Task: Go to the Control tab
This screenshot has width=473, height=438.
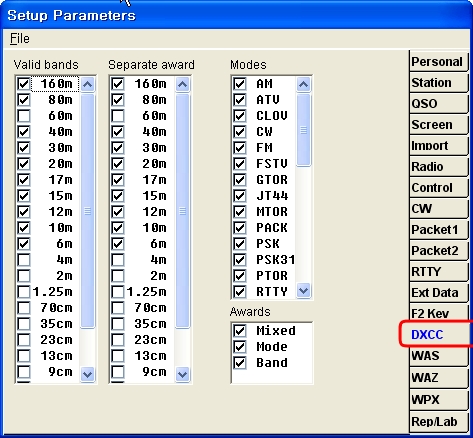Action: 438,188
